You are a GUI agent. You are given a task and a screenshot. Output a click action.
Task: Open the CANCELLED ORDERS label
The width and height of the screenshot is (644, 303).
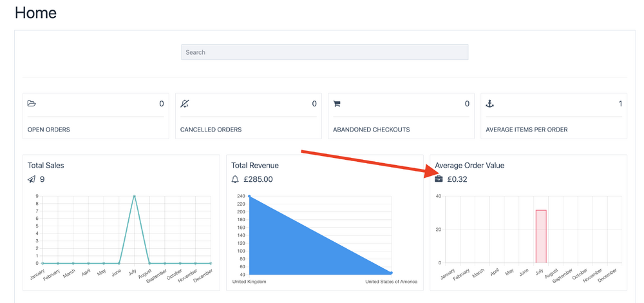211,130
